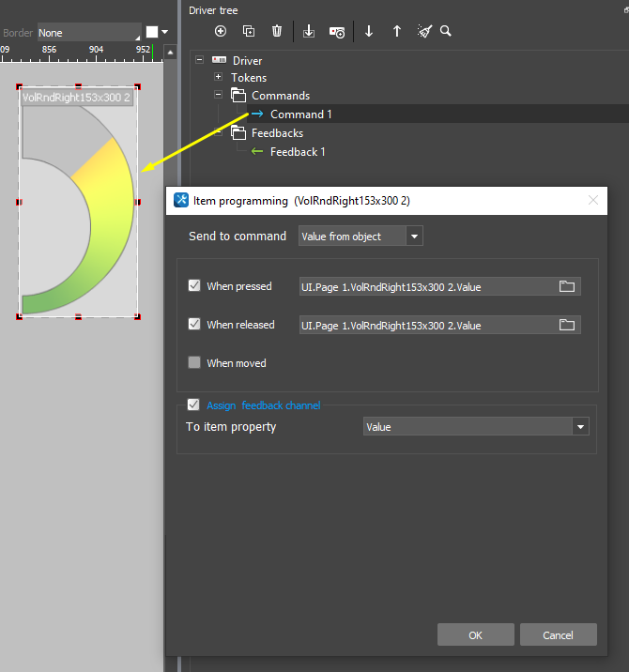Click the white border color swatch
Viewport: 629px width, 672px height.
tap(152, 32)
